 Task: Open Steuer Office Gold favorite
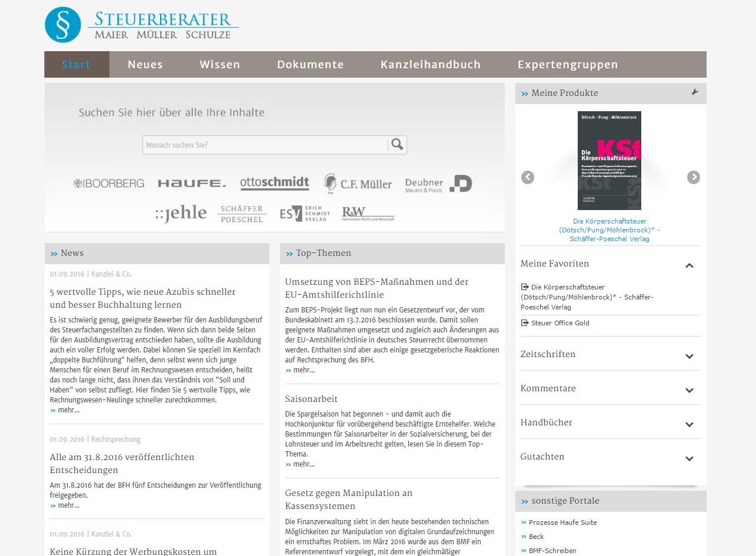(560, 323)
